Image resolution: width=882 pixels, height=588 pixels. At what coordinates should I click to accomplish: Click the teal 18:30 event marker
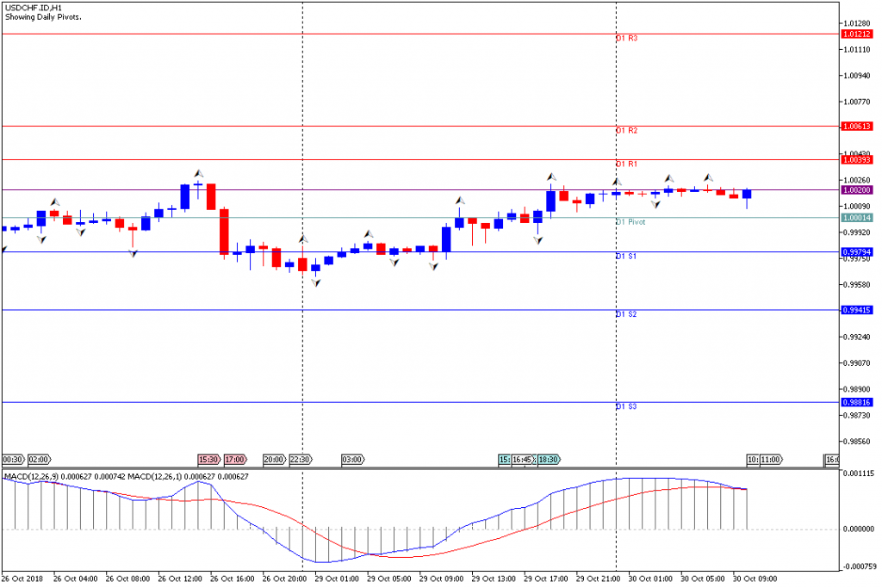point(549,460)
